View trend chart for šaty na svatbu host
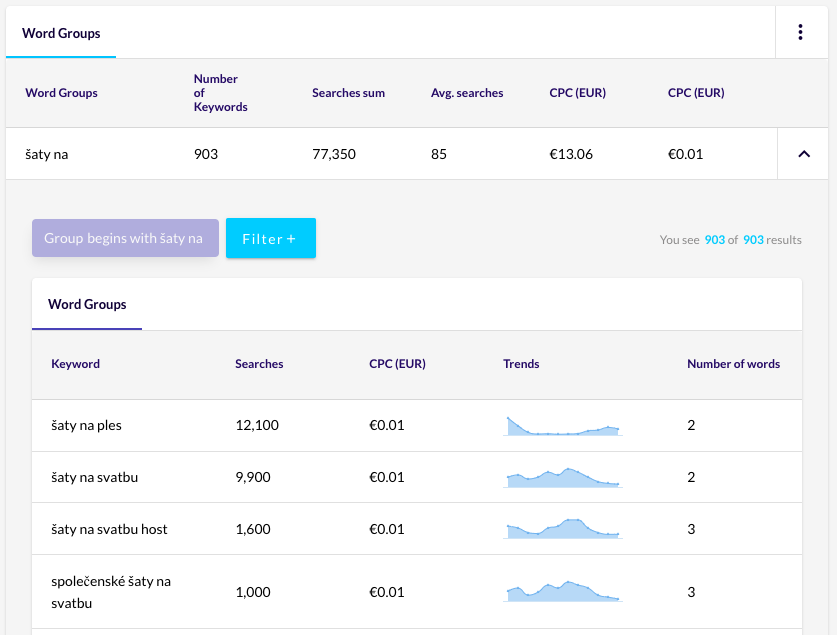The image size is (837, 635). (563, 528)
